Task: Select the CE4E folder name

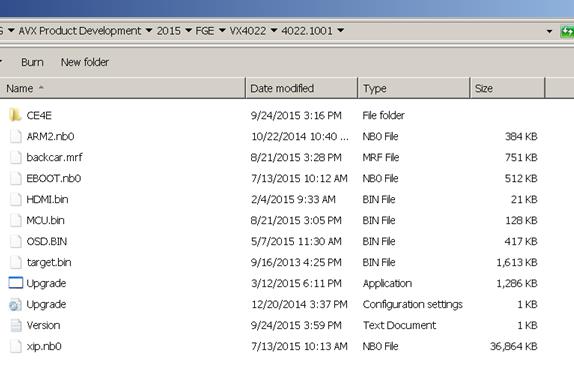Action: tap(39, 116)
